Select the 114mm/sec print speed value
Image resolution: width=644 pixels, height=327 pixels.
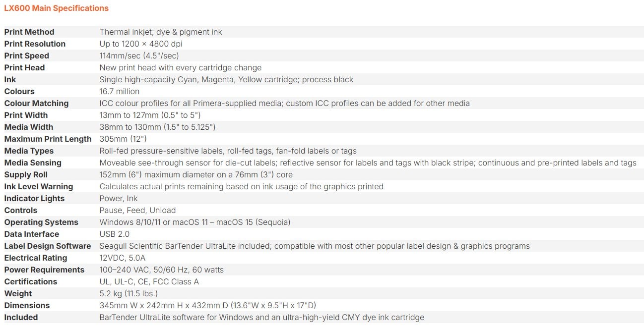[139, 55]
